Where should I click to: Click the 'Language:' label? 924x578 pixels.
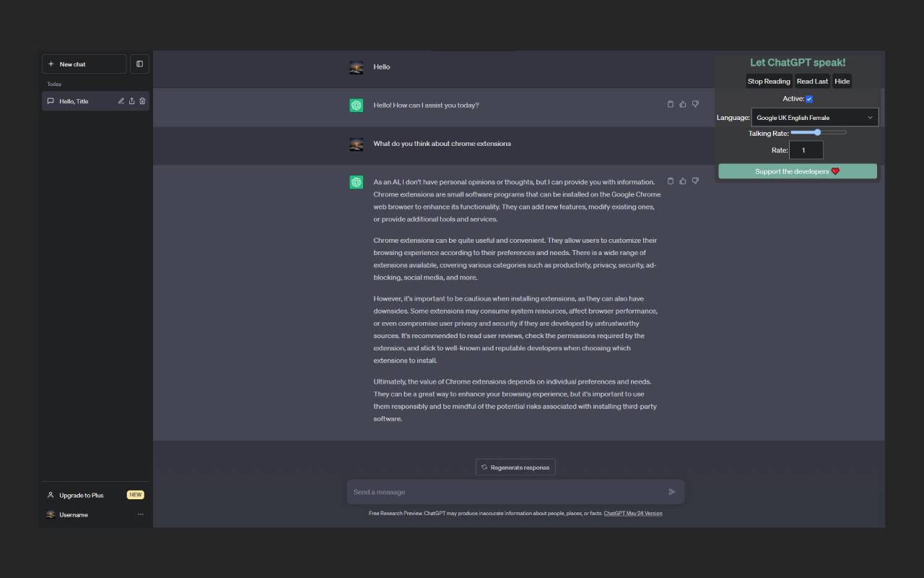tap(733, 117)
